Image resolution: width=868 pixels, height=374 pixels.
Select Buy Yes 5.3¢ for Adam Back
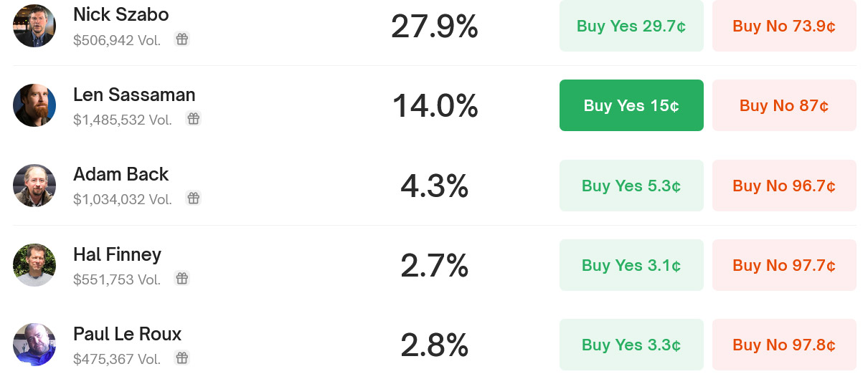tap(631, 186)
